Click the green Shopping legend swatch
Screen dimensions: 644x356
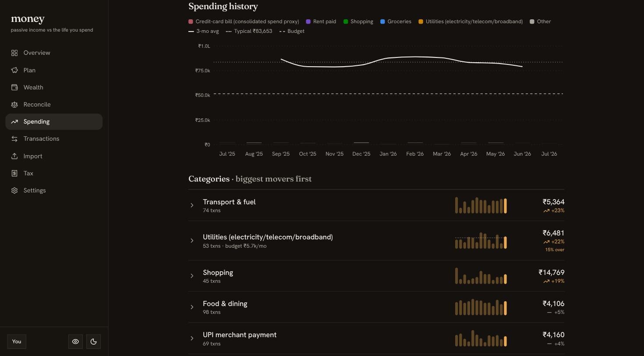tap(346, 21)
